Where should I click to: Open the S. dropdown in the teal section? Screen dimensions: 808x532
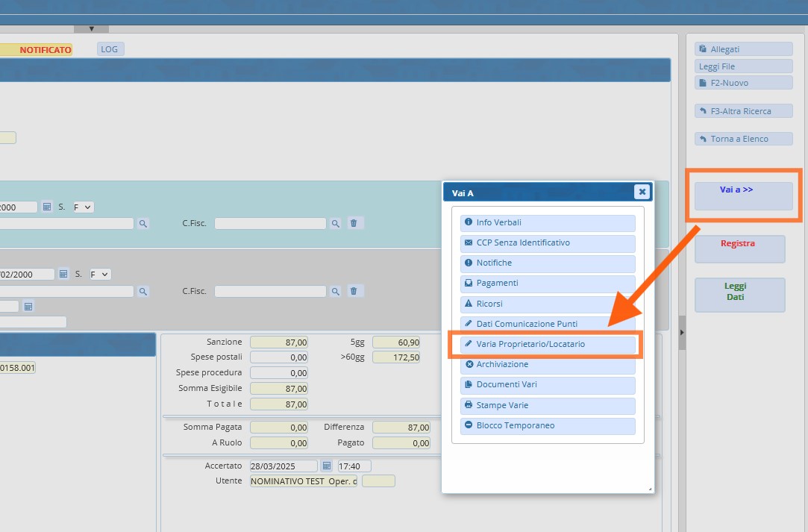click(83, 207)
